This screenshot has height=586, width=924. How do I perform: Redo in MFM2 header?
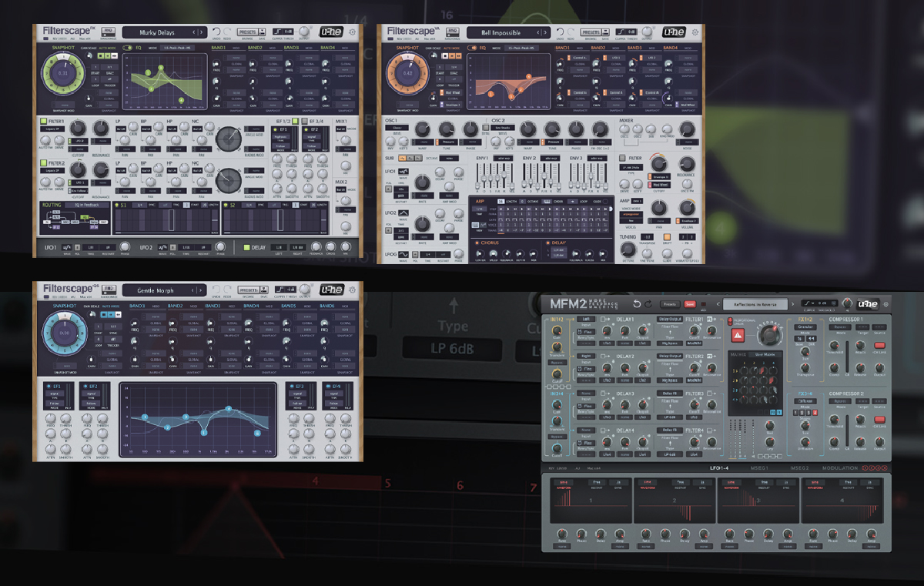[648, 304]
